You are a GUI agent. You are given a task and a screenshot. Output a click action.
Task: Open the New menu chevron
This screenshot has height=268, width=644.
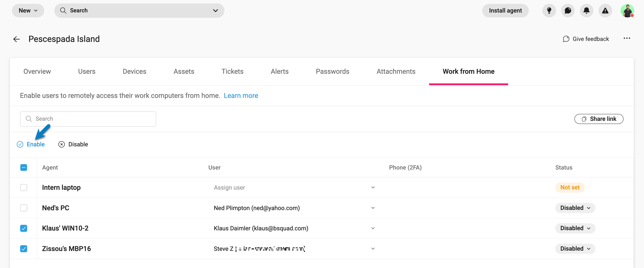[x=36, y=10]
